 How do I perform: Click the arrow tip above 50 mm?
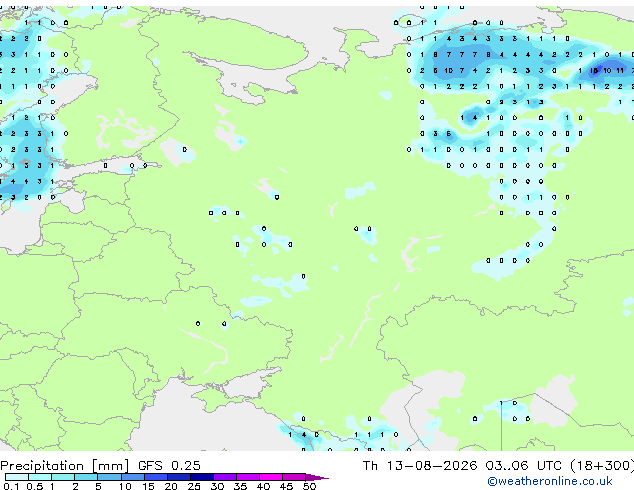point(317,477)
